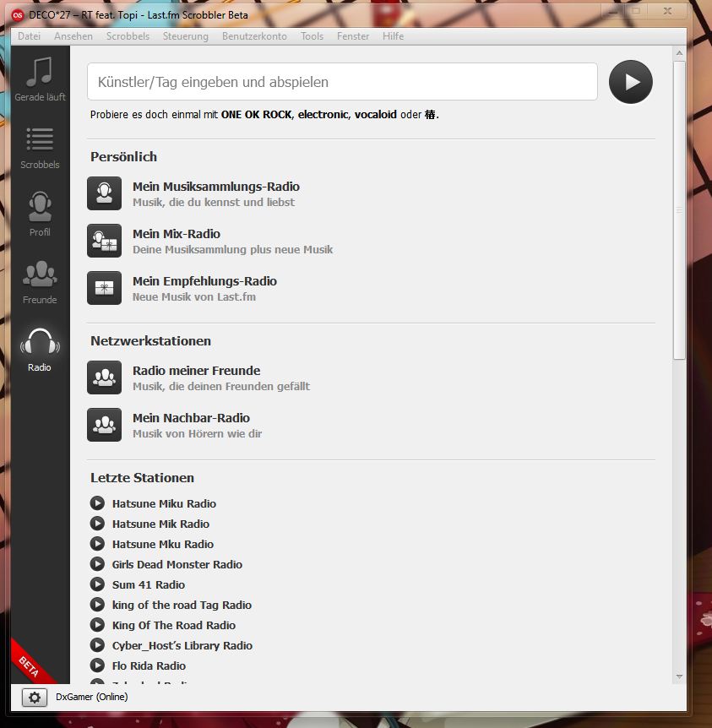
Task: Select Hatsune Miku Radio text entry
Action: coord(164,503)
